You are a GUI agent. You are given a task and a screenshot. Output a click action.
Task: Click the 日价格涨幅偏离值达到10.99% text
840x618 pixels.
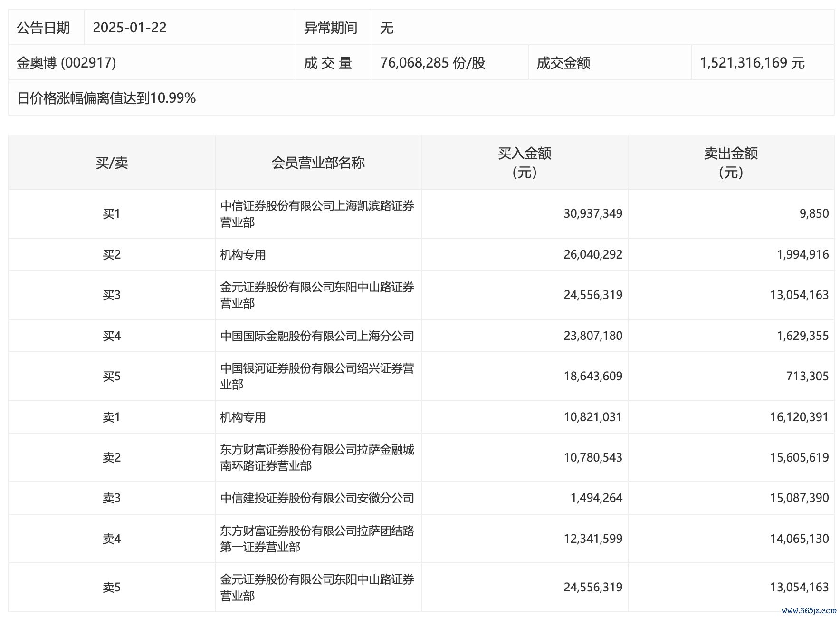tap(106, 98)
